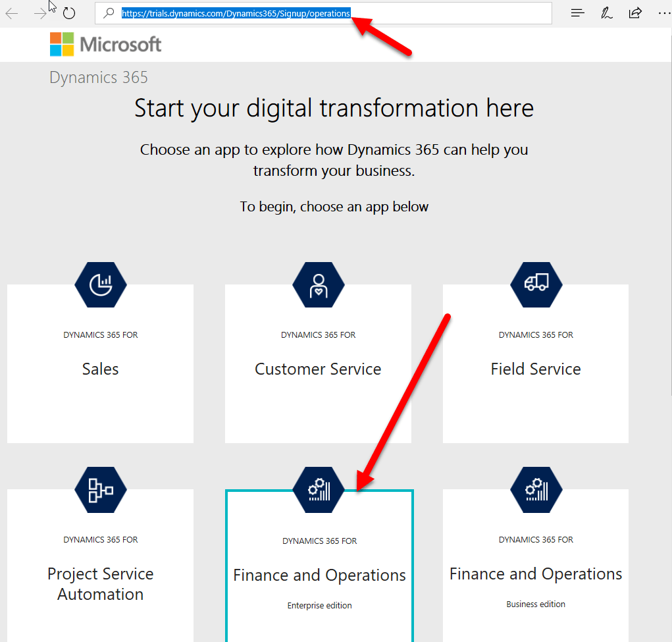Click the forward navigation arrow
The image size is (672, 642).
(x=40, y=13)
